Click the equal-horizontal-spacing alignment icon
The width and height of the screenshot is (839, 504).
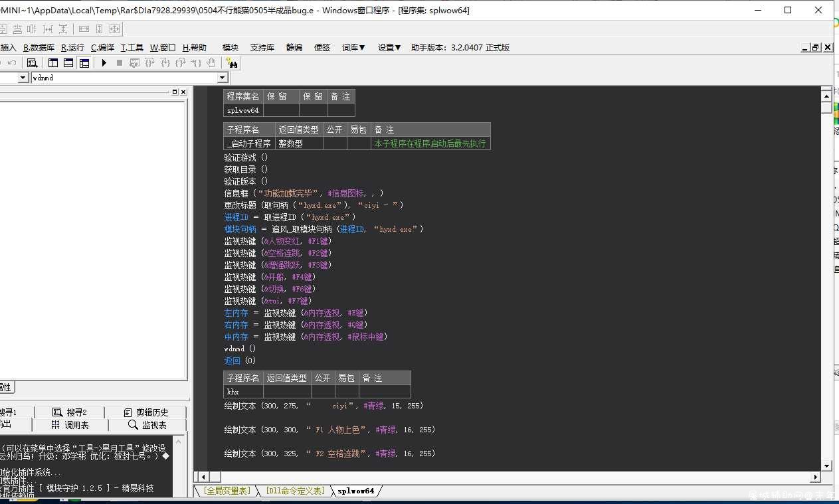[x=48, y=29]
